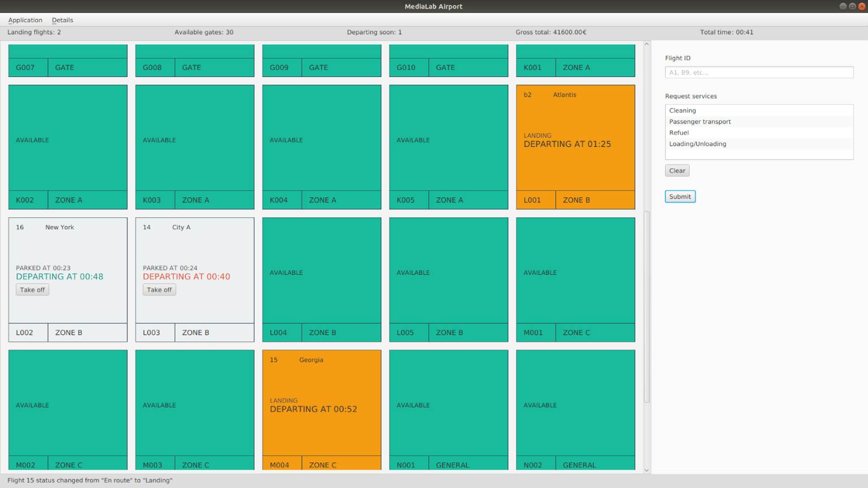The image size is (868, 488).
Task: Click available gate L004 tile
Action: [322, 280]
